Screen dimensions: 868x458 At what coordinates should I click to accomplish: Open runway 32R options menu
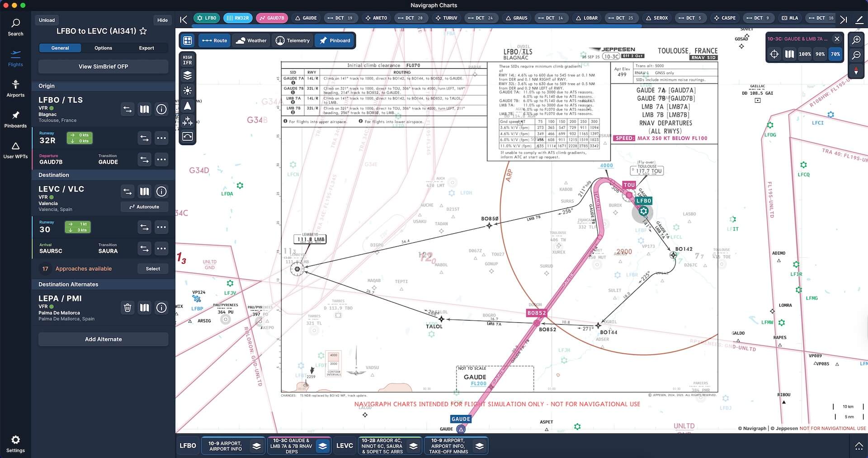161,138
